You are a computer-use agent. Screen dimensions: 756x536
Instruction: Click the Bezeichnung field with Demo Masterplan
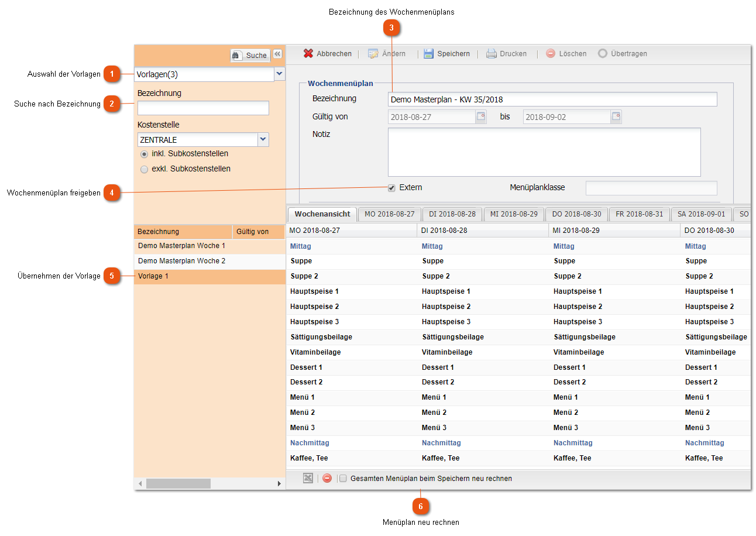point(552,99)
